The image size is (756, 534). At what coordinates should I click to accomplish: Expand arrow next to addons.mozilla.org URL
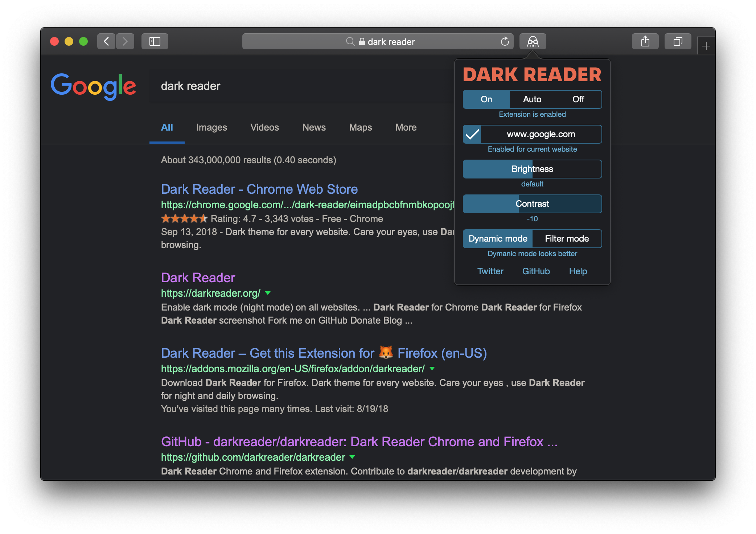tap(432, 369)
